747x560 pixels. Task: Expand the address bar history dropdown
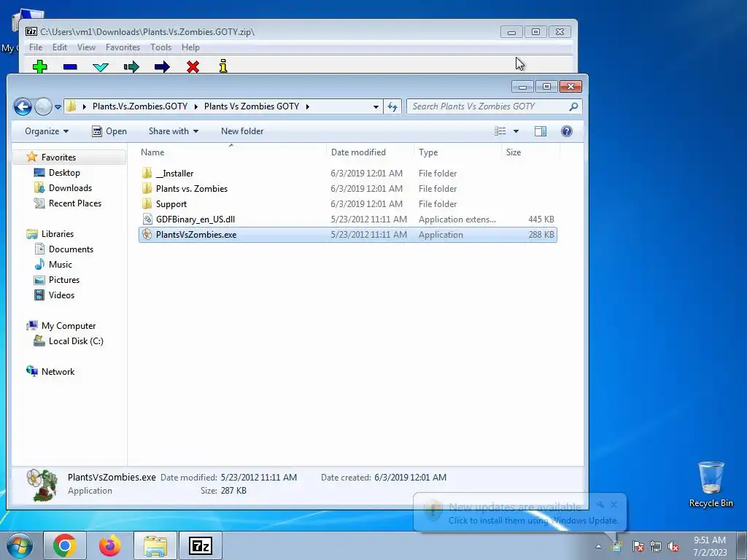(376, 106)
